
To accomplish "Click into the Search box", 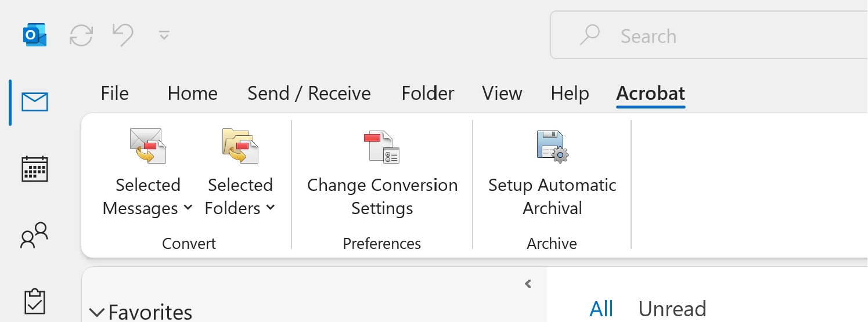I will click(709, 36).
